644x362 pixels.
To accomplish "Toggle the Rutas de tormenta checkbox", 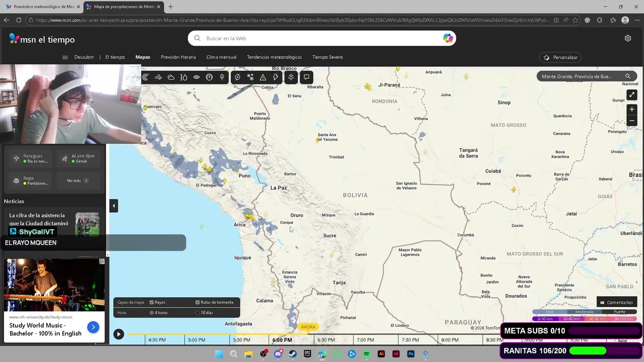I will point(197,302).
